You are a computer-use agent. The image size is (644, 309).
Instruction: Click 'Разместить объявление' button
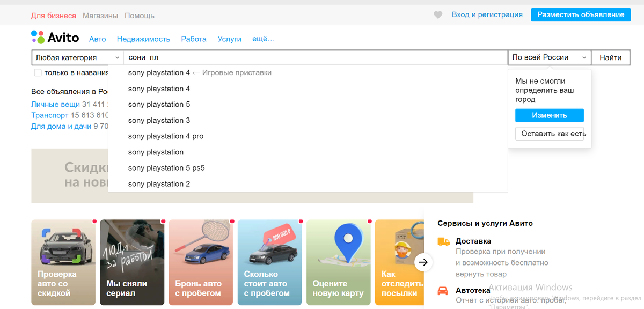(581, 15)
